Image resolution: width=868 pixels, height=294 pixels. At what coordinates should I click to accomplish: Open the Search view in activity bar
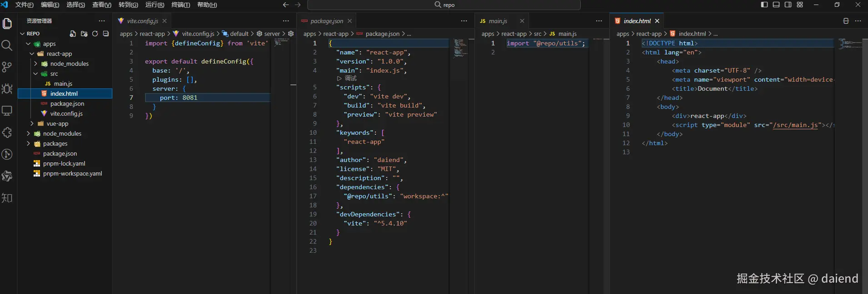click(7, 45)
